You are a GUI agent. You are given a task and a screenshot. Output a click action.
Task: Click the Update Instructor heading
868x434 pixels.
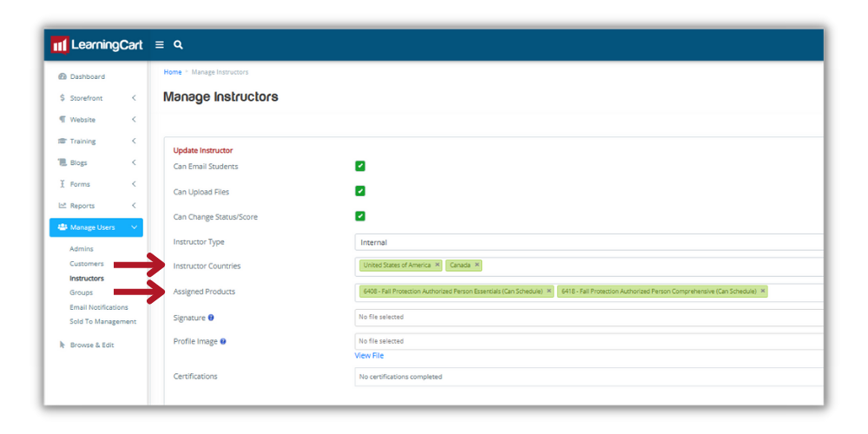pyautogui.click(x=203, y=150)
